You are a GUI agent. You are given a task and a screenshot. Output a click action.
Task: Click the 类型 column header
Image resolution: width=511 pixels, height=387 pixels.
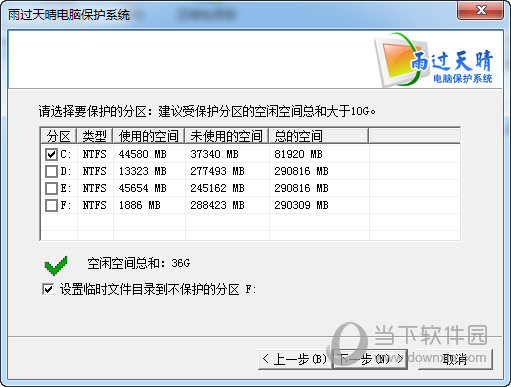(95, 136)
